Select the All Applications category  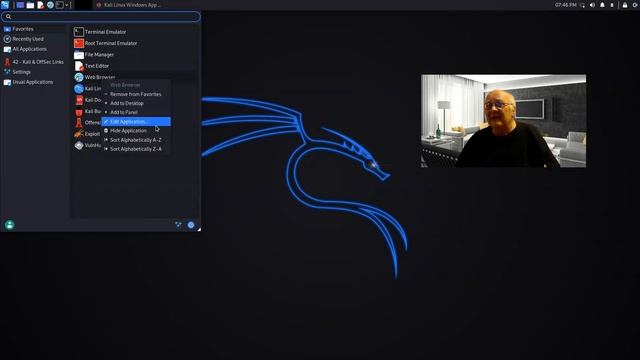[34, 49]
